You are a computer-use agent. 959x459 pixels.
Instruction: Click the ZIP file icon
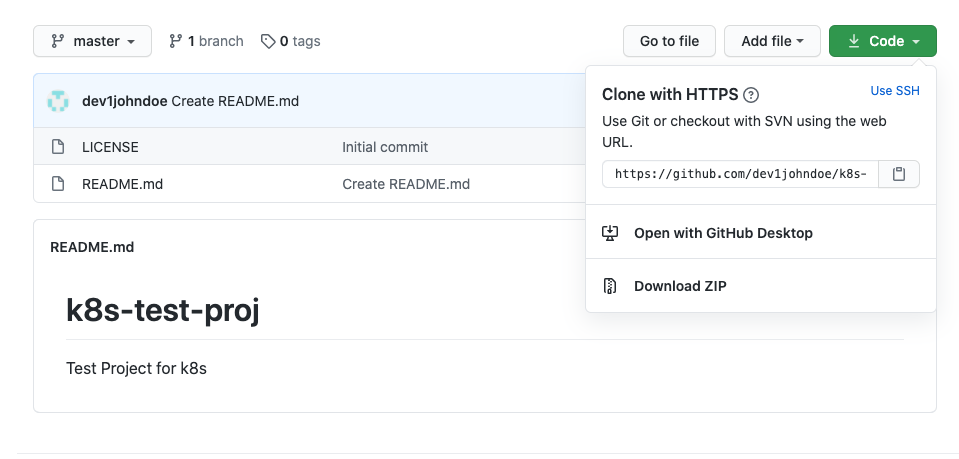coord(610,286)
